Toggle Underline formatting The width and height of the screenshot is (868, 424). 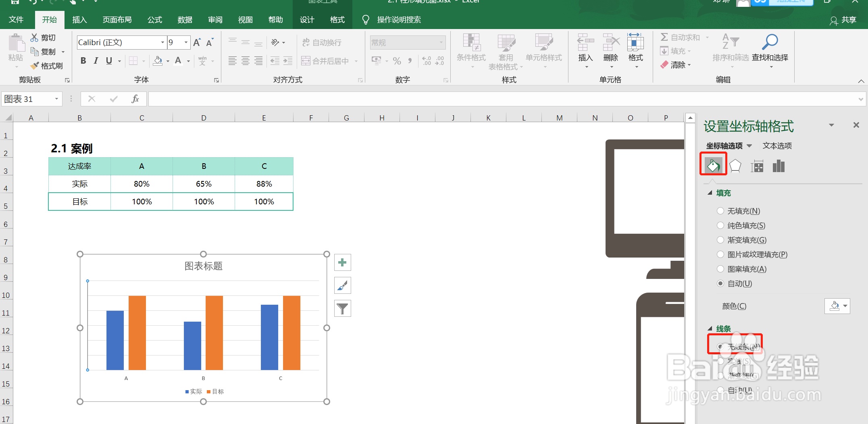tap(109, 61)
